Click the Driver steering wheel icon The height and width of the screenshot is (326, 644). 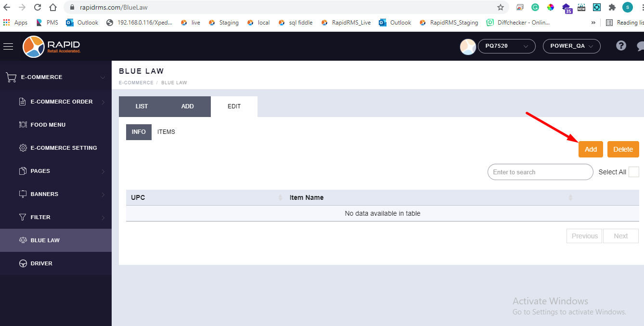pos(23,263)
